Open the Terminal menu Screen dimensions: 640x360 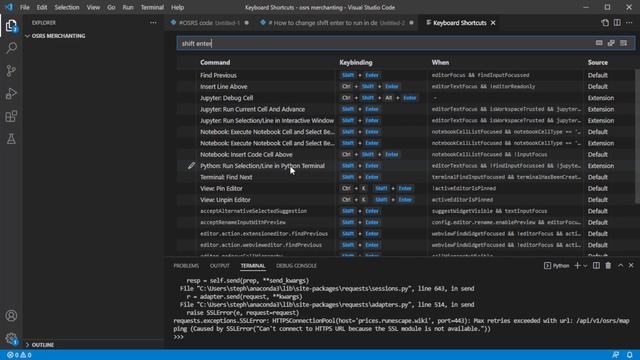coord(152,7)
